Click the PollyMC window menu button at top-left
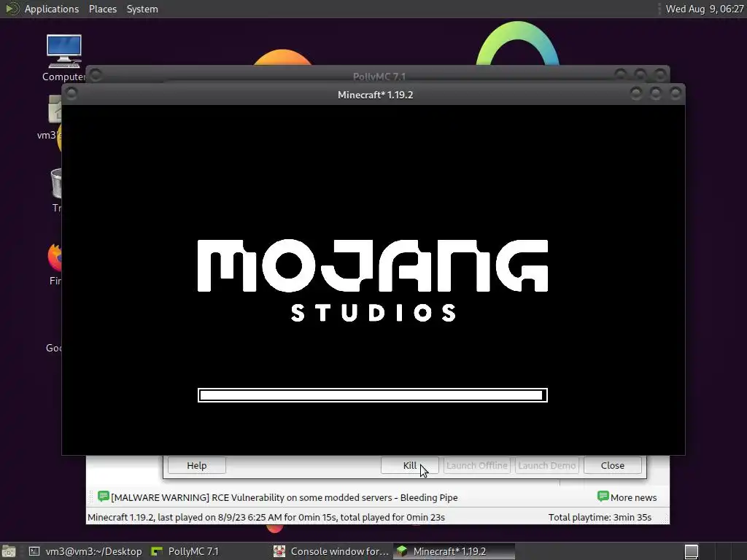Viewport: 747px width, 560px height. 96,75
